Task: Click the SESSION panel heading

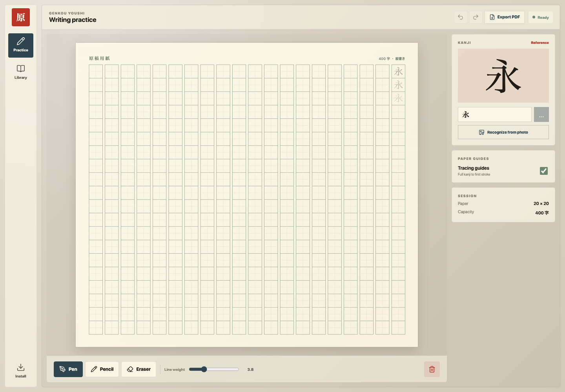Action: (467, 196)
